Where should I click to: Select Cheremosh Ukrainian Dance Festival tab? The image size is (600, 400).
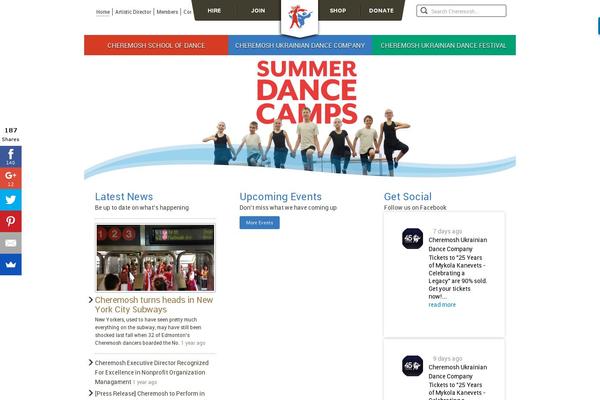(x=443, y=45)
